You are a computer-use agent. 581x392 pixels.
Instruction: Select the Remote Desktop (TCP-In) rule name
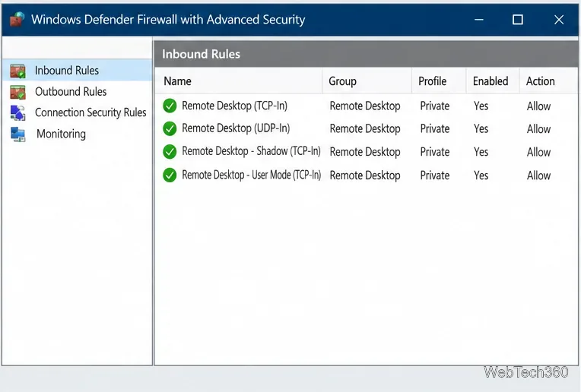click(234, 106)
